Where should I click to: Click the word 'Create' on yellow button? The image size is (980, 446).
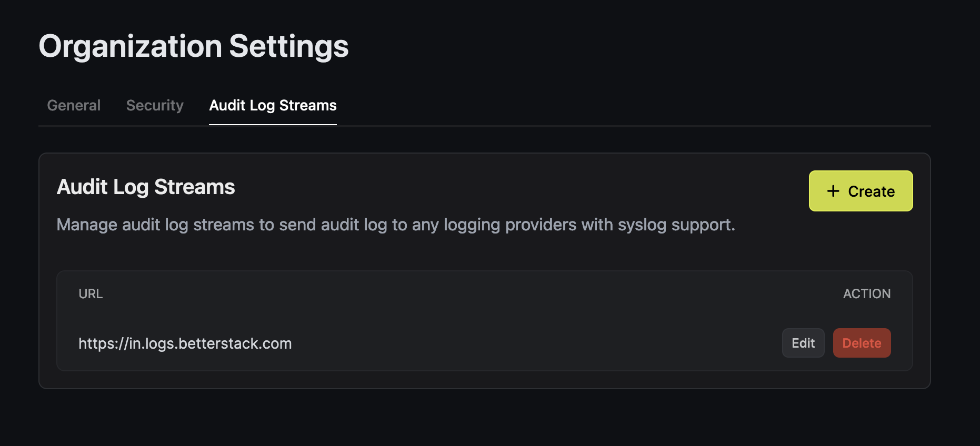(871, 191)
